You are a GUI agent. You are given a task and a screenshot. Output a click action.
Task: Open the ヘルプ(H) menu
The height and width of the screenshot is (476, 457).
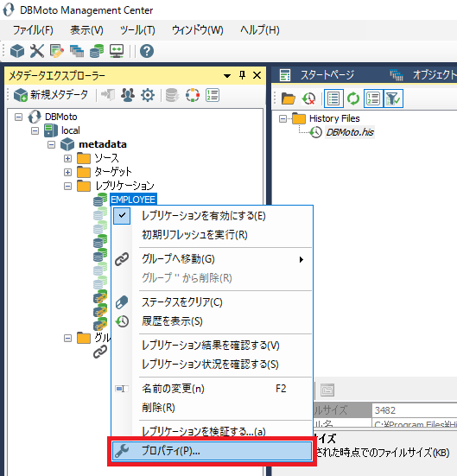click(x=260, y=30)
